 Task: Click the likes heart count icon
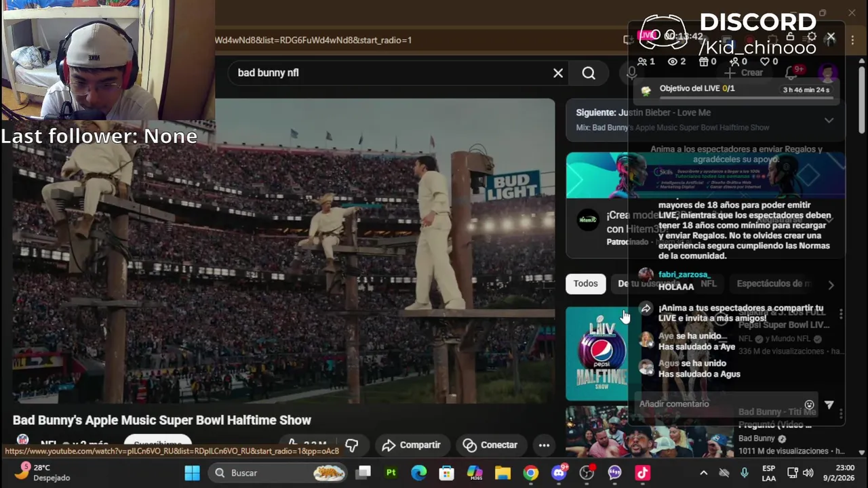pos(765,62)
